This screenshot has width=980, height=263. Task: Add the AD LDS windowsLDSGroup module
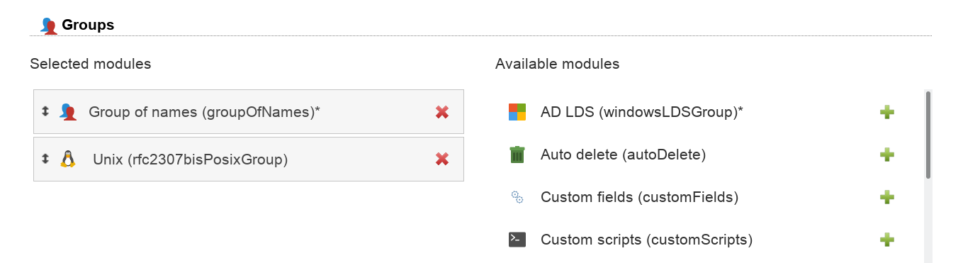tap(886, 112)
